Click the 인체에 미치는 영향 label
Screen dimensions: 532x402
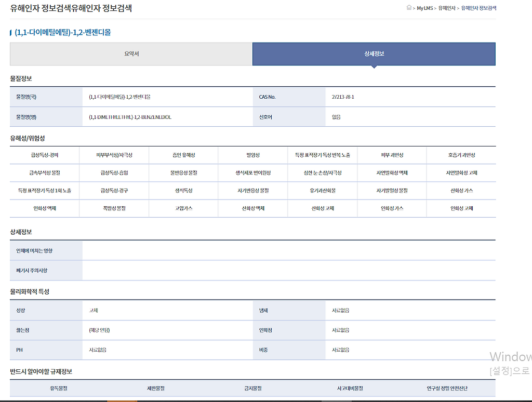[x=34, y=251]
